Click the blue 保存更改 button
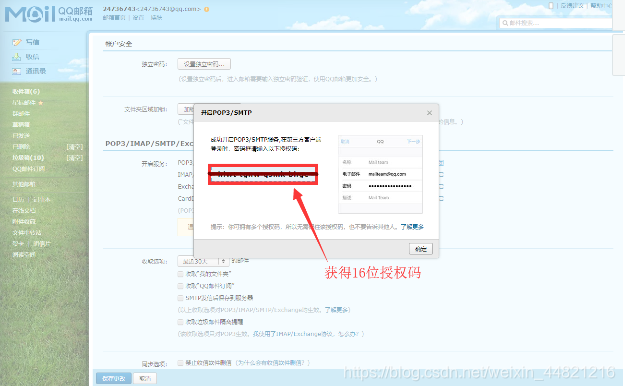625x391 pixels. click(114, 378)
